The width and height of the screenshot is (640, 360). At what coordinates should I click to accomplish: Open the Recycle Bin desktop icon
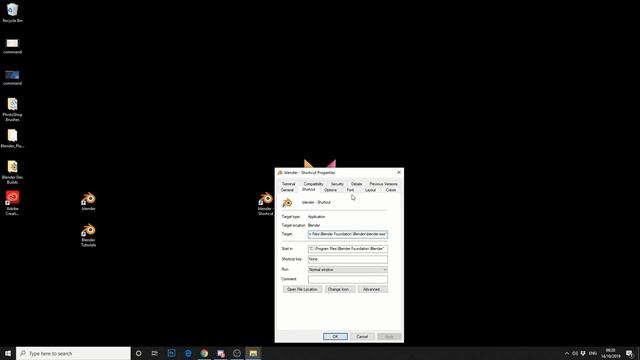click(x=12, y=12)
